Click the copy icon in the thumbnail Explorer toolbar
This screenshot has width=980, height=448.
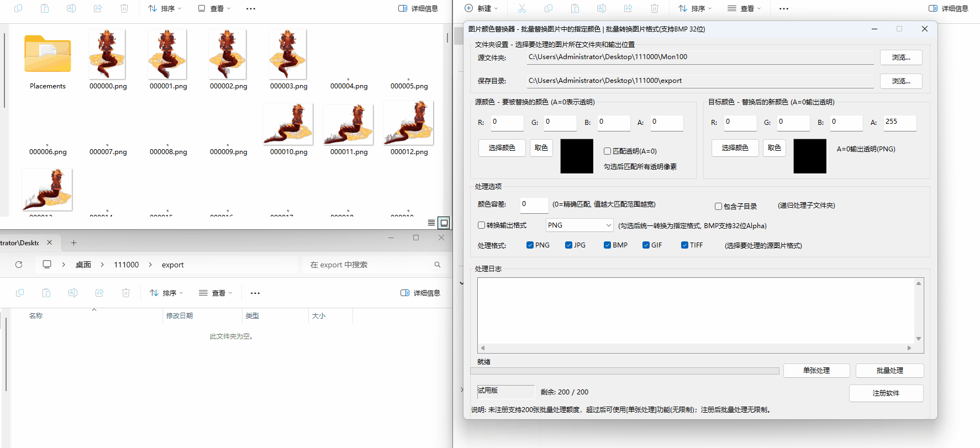tap(18, 8)
